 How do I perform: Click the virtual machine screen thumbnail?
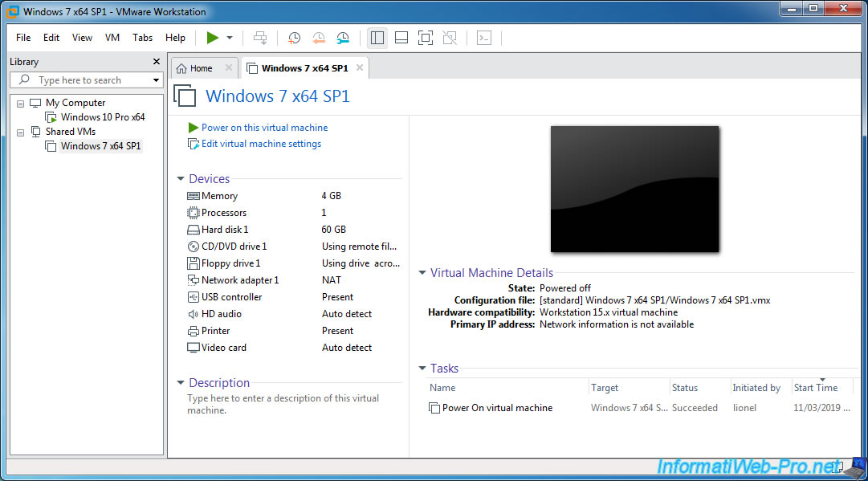[634, 189]
